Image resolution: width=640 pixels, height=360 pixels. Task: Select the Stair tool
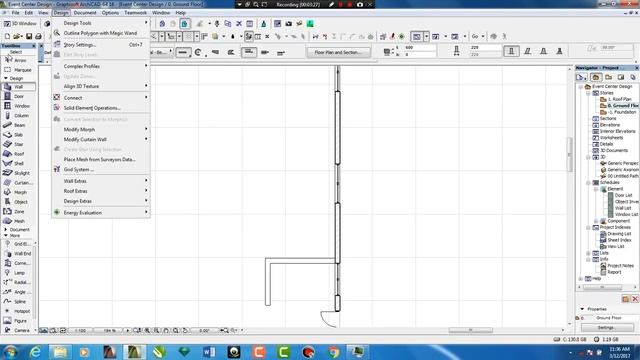pos(18,144)
